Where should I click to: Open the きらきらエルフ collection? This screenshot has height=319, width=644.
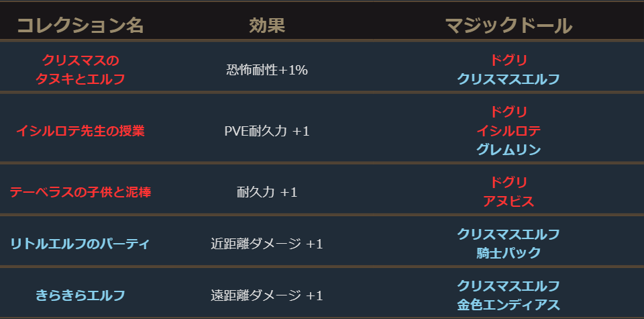tap(80, 295)
